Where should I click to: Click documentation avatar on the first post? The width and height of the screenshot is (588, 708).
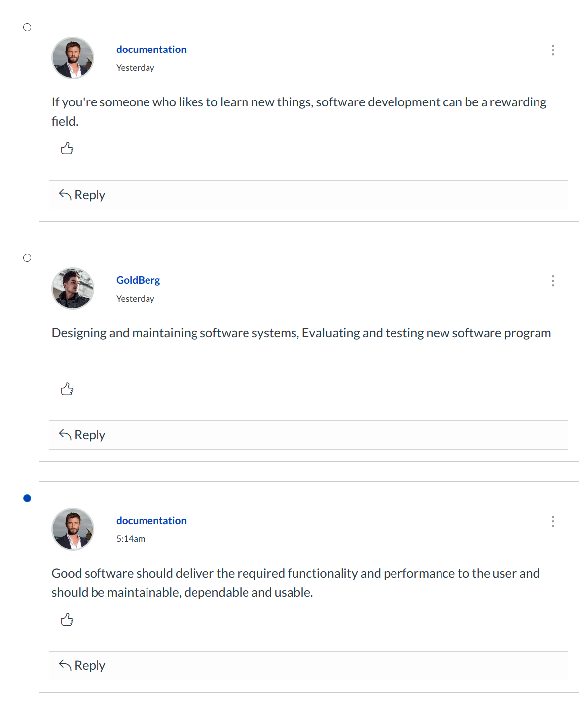coord(73,58)
